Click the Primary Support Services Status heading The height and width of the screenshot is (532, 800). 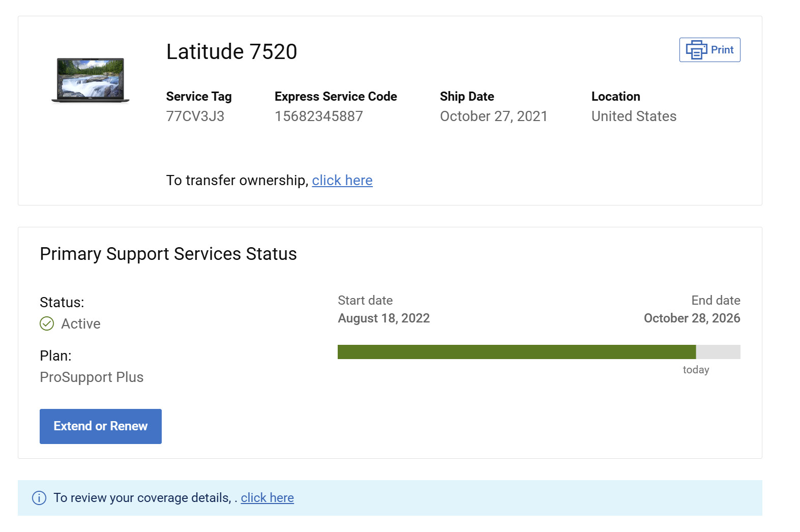coord(168,254)
